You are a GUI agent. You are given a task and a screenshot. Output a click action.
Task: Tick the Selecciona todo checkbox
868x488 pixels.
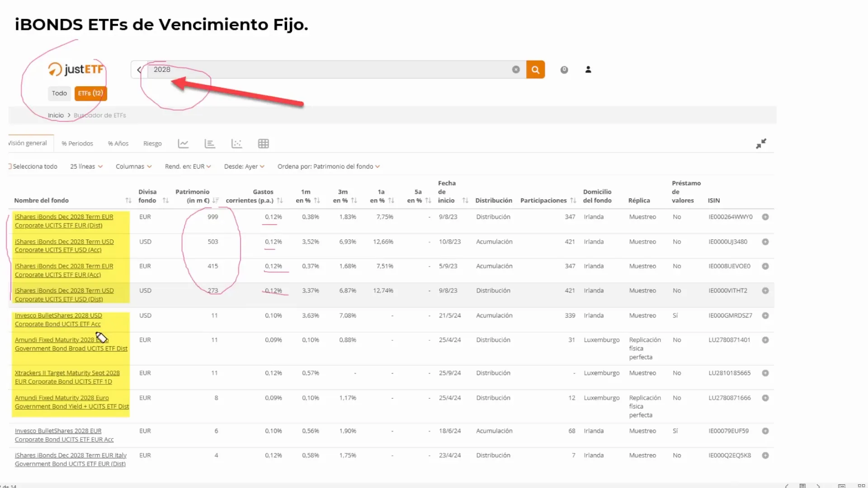[10, 166]
